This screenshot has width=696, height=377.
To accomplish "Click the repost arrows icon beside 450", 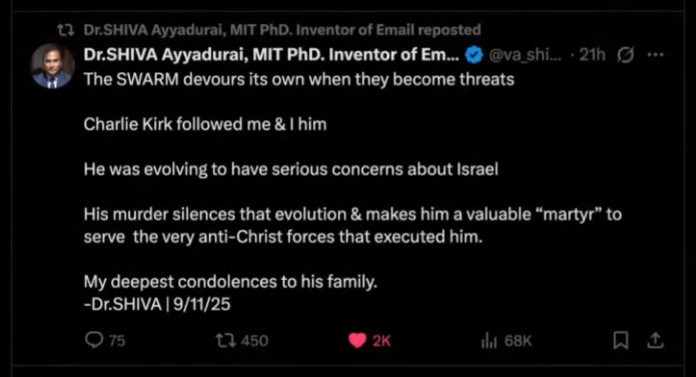I will click(225, 341).
